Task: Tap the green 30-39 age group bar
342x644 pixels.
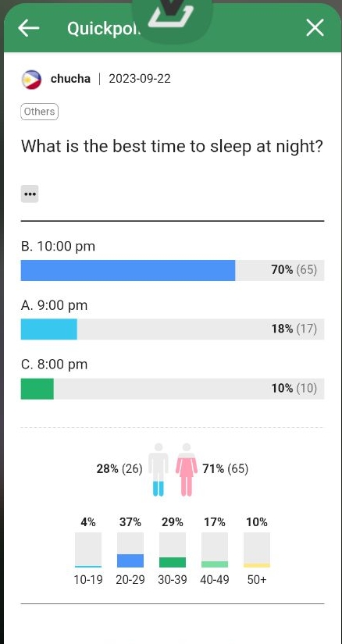Action: pyautogui.click(x=173, y=550)
